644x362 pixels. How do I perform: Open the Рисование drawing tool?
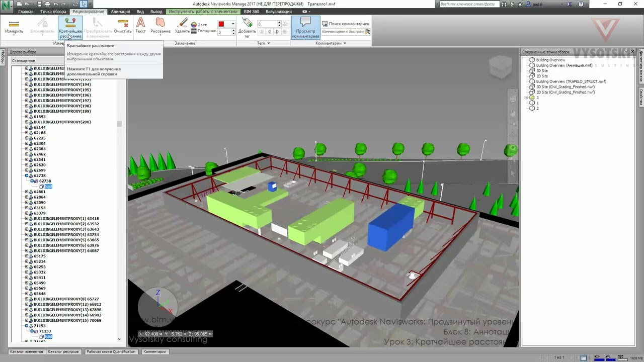tap(160, 27)
